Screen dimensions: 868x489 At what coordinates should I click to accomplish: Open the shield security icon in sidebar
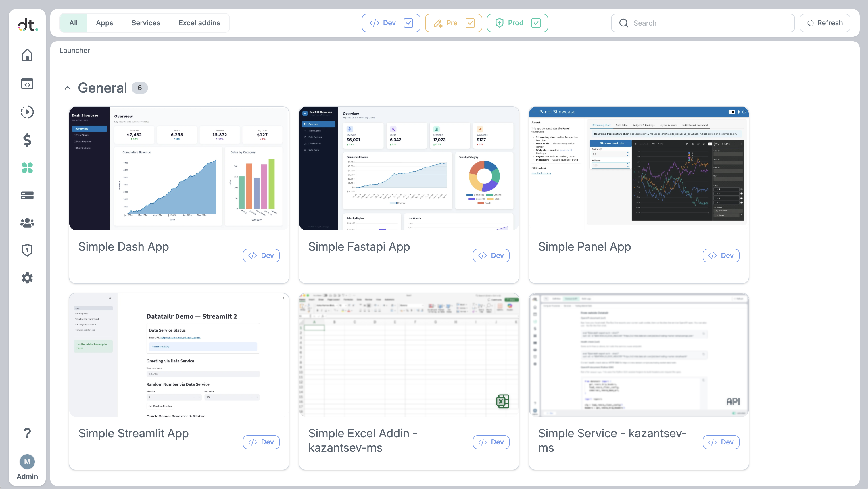tap(27, 250)
